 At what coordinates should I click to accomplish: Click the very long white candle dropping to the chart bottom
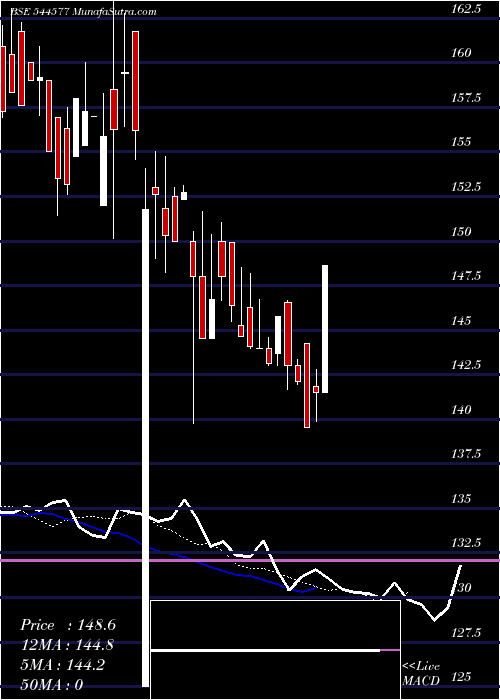(145, 447)
